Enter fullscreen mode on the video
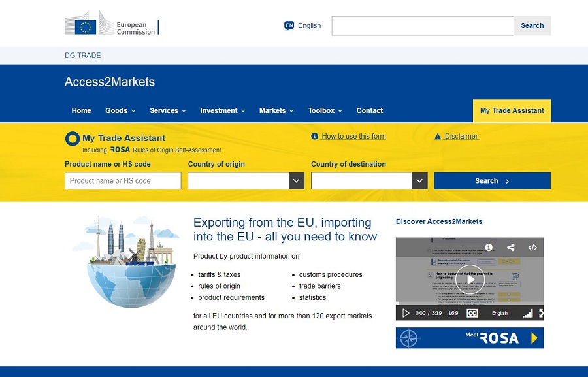Screen dimensions: 588x377 click(540, 314)
